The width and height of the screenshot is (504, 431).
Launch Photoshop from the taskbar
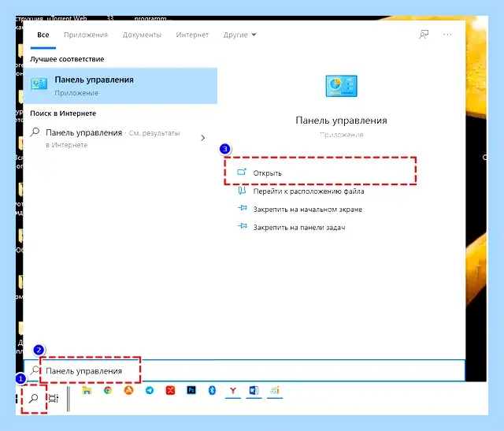click(x=191, y=391)
